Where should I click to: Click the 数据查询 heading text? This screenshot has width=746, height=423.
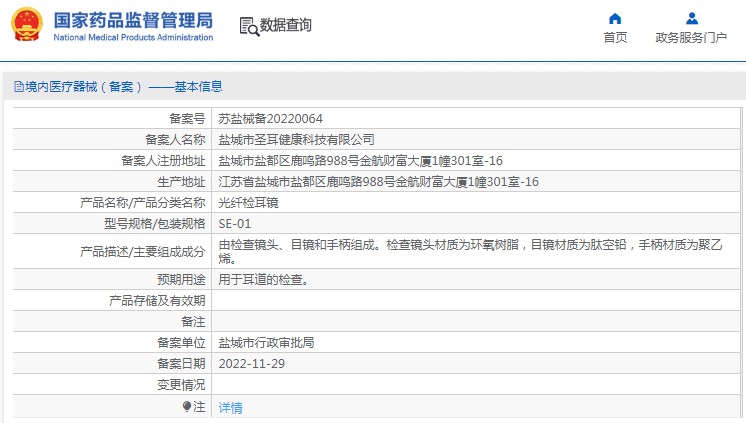(x=285, y=25)
